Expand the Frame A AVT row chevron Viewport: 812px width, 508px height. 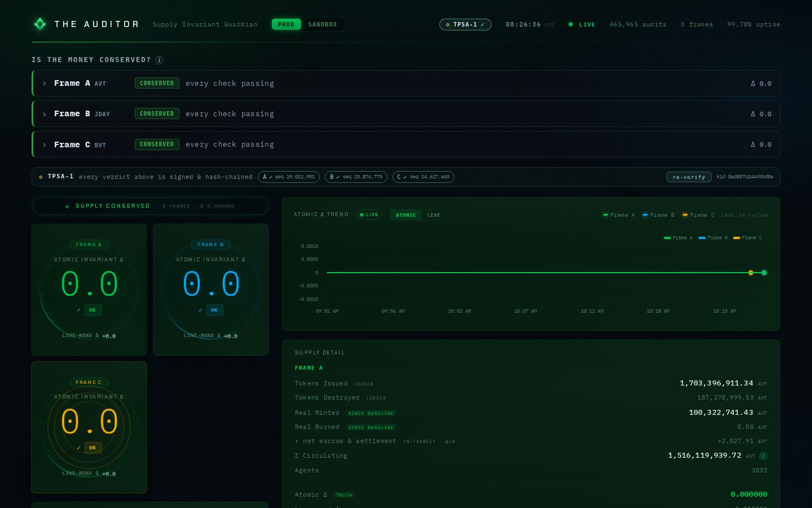point(45,84)
